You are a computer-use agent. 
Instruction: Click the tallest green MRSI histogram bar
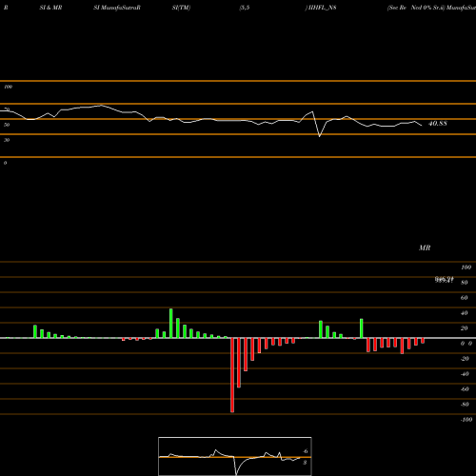tap(171, 324)
